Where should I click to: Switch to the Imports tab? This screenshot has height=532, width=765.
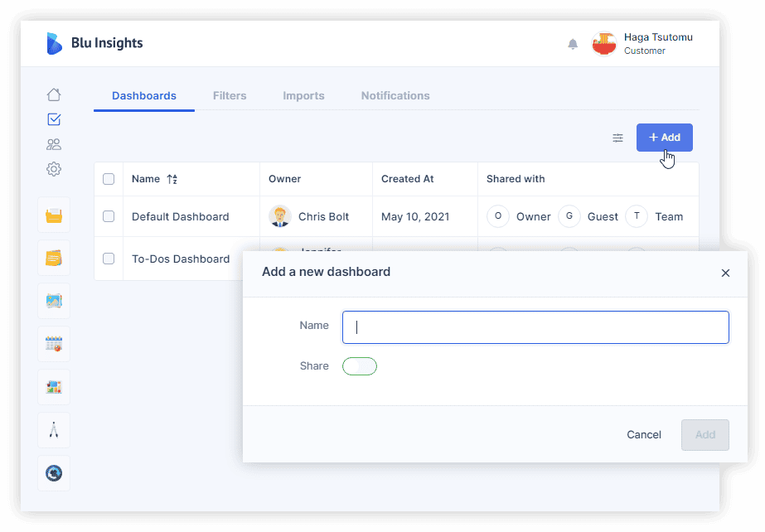303,95
